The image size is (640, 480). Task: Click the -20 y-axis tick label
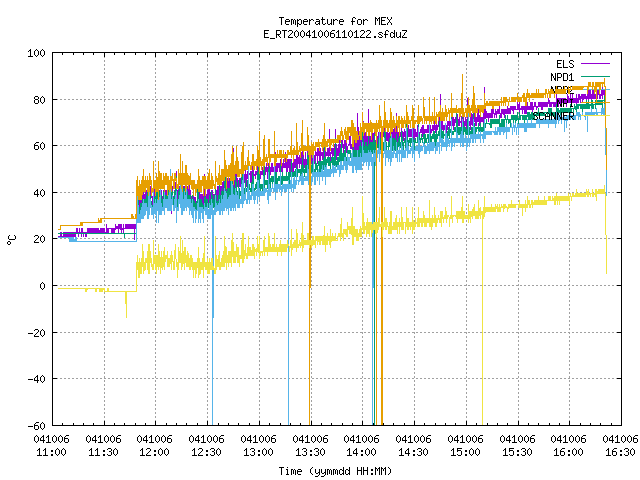[36, 333]
